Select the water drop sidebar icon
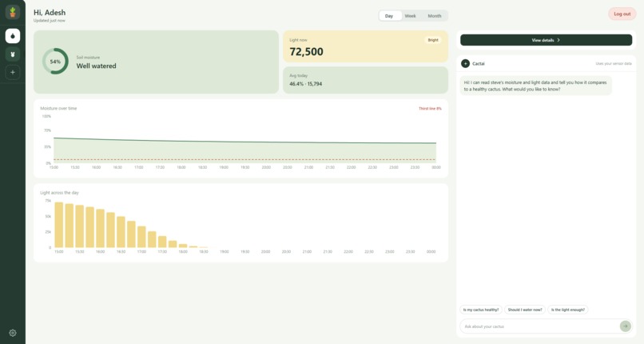Screen dimensions: 644x344 click(13, 36)
